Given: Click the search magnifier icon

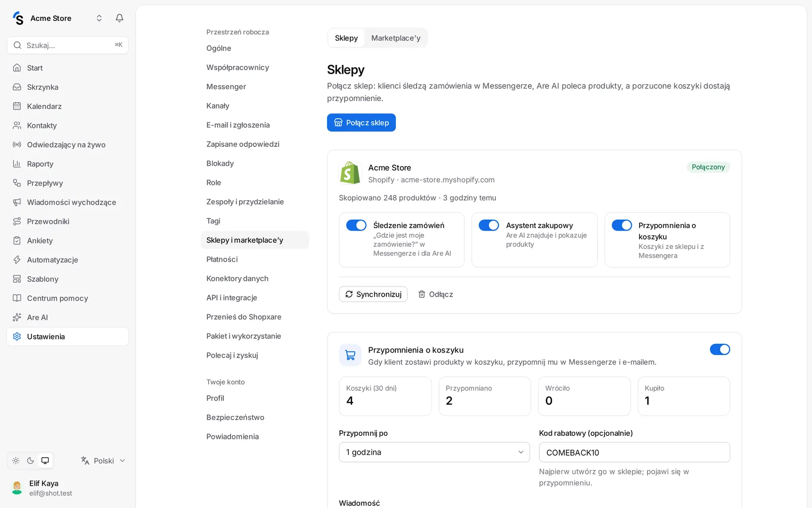Looking at the screenshot, I should [17, 45].
